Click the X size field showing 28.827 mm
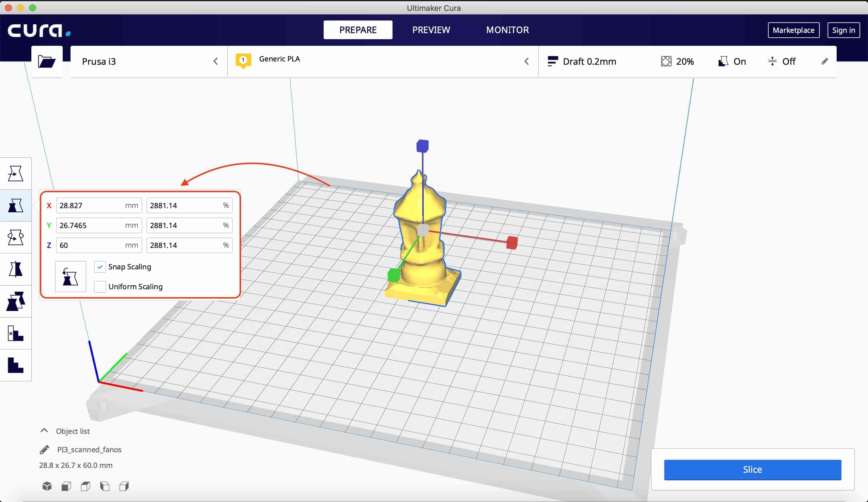This screenshot has width=868, height=502. (x=99, y=206)
